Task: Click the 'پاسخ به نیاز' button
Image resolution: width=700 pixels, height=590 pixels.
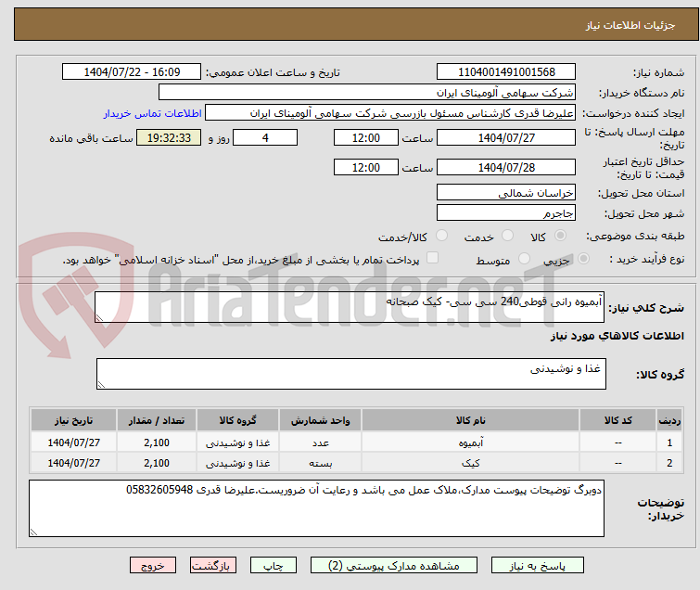Action: [537, 565]
